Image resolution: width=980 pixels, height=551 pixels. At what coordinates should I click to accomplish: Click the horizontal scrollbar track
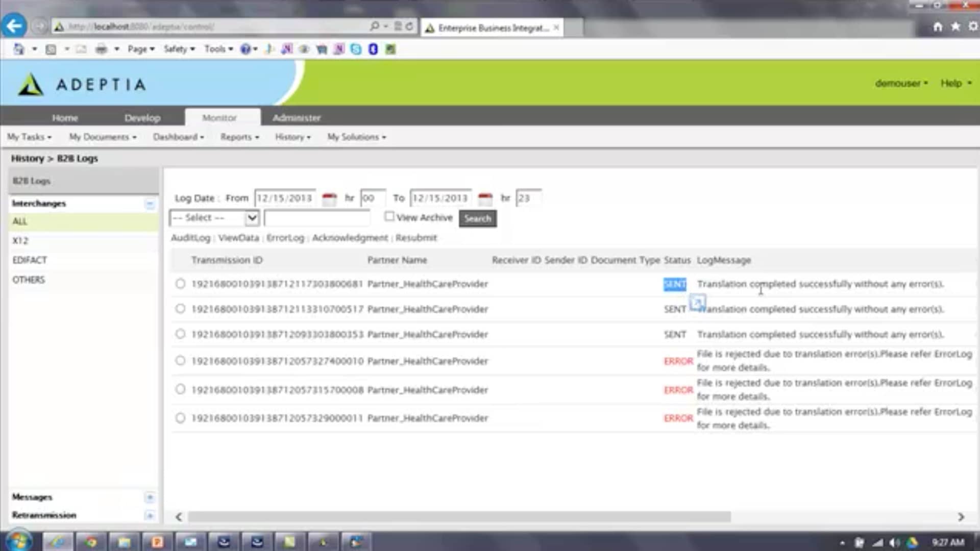(842, 517)
